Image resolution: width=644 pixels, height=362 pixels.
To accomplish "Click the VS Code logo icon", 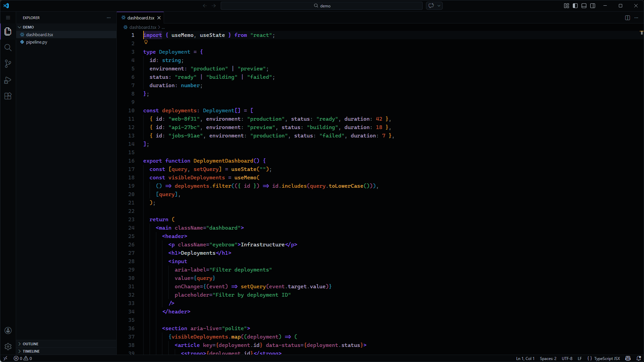I will (6, 6).
